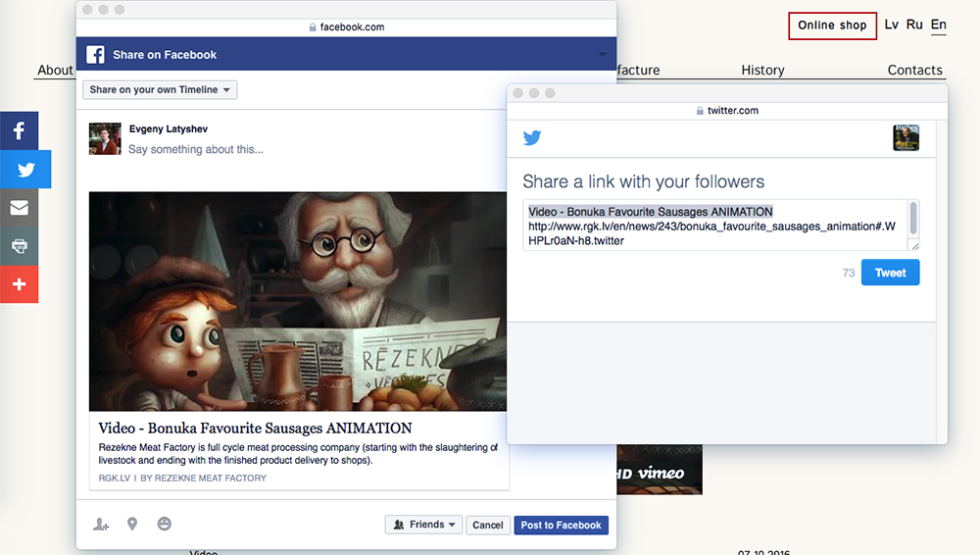Click the Twitter bird logo in the Twitter window

(532, 137)
